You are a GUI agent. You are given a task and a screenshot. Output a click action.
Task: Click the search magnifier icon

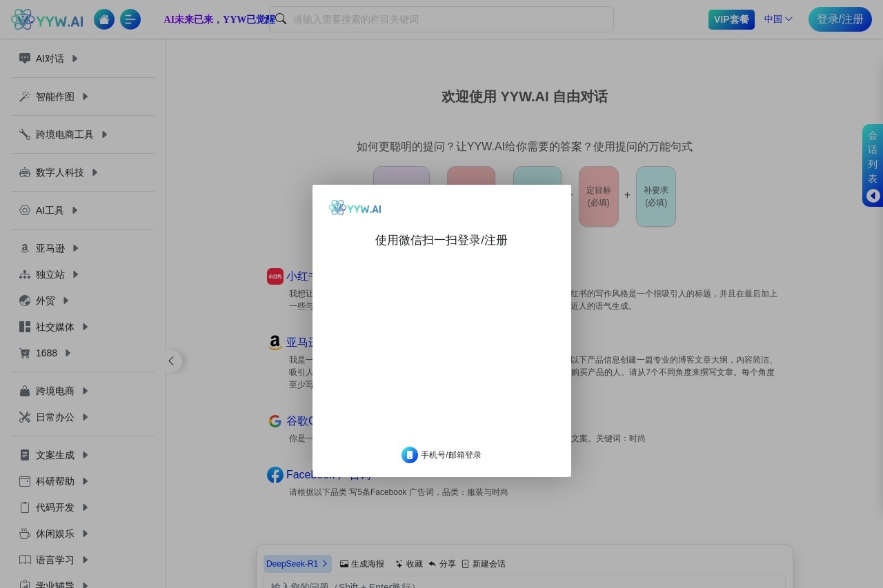280,19
